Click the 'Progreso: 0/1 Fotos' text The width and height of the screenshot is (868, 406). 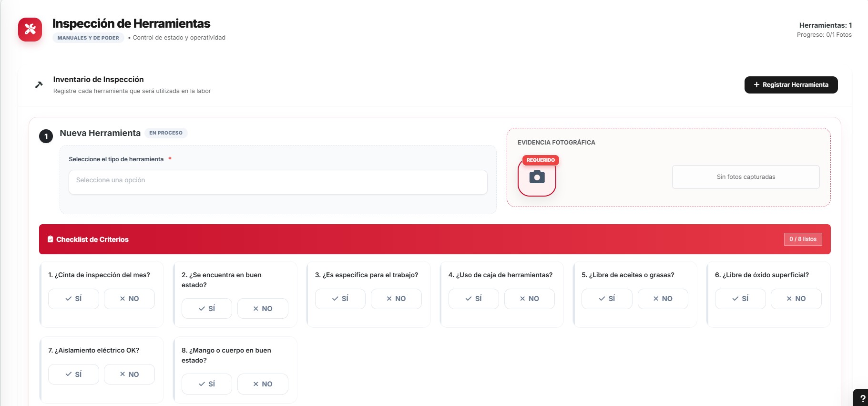[x=824, y=35]
